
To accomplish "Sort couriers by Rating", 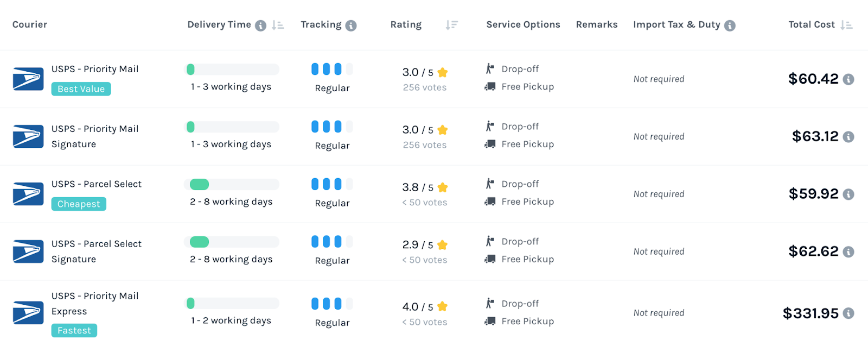I will point(451,25).
